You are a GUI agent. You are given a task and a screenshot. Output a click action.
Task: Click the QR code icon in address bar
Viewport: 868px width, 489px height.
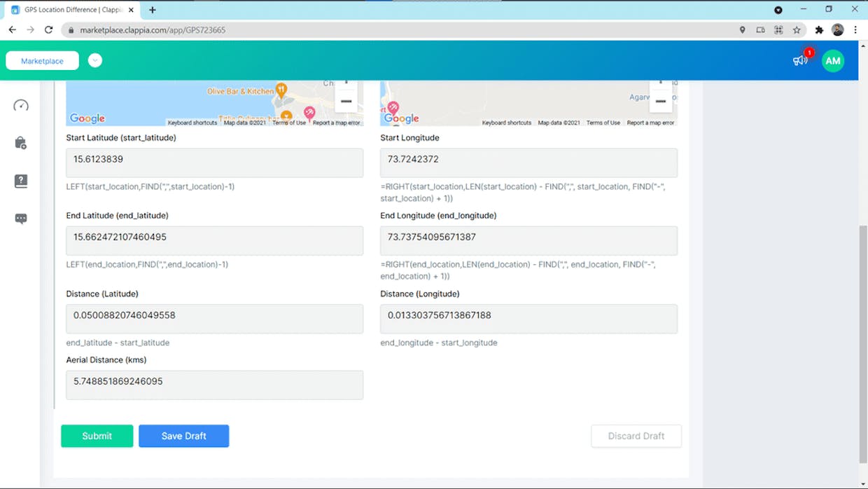778,30
